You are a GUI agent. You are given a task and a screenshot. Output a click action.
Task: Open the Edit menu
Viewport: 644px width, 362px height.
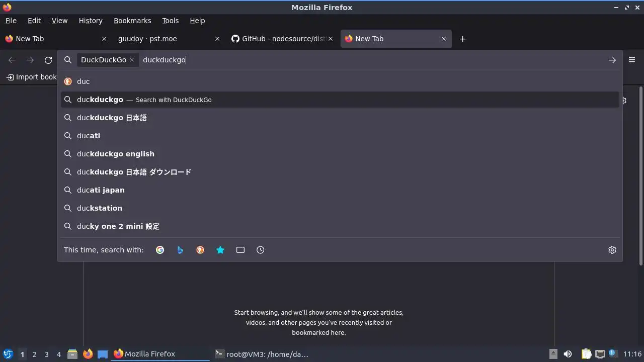point(34,21)
